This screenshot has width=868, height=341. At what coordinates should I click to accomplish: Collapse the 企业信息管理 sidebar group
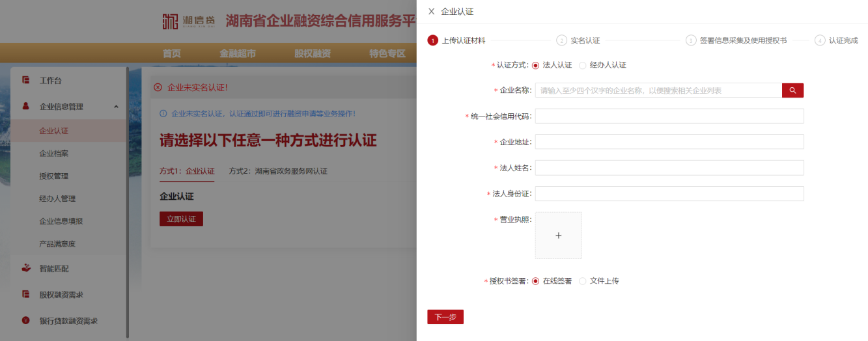click(x=116, y=107)
